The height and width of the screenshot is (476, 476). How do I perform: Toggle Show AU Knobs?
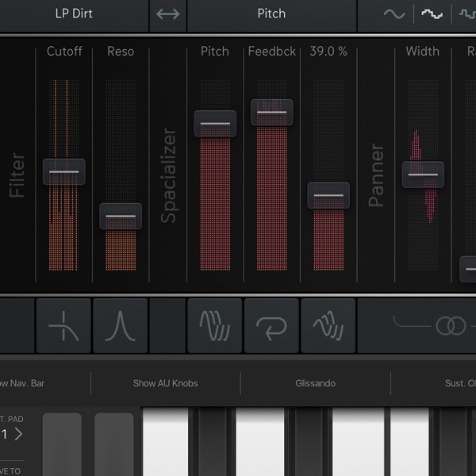click(165, 383)
